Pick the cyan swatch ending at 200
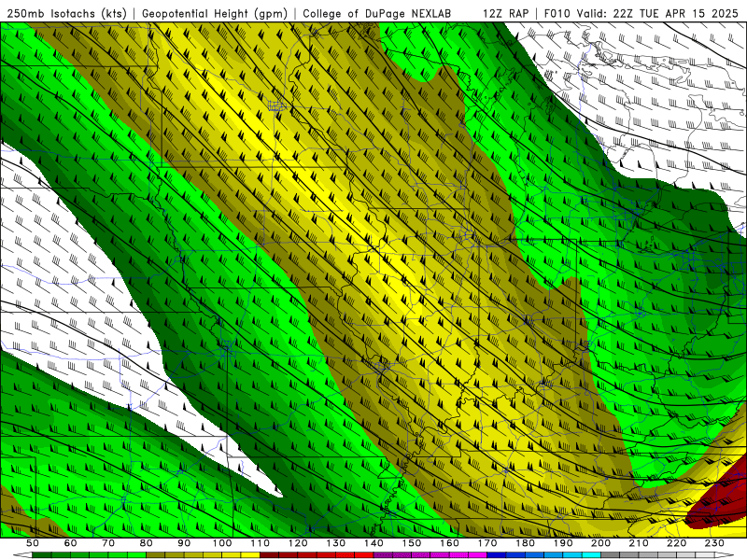 (591, 555)
